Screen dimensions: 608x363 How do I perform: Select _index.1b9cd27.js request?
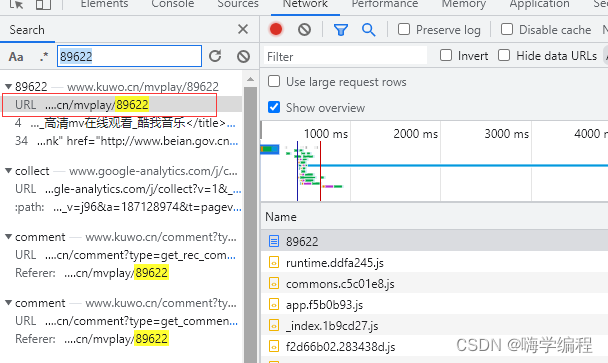[x=434, y=326]
